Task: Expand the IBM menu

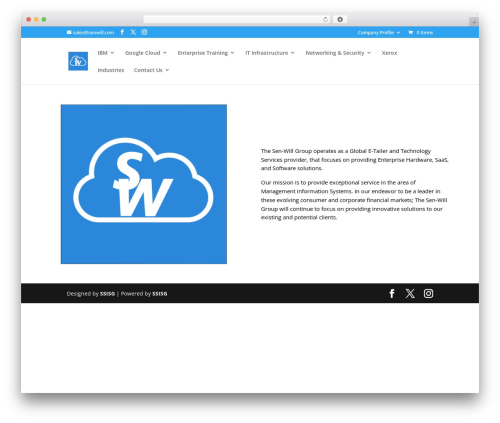Action: coord(106,53)
